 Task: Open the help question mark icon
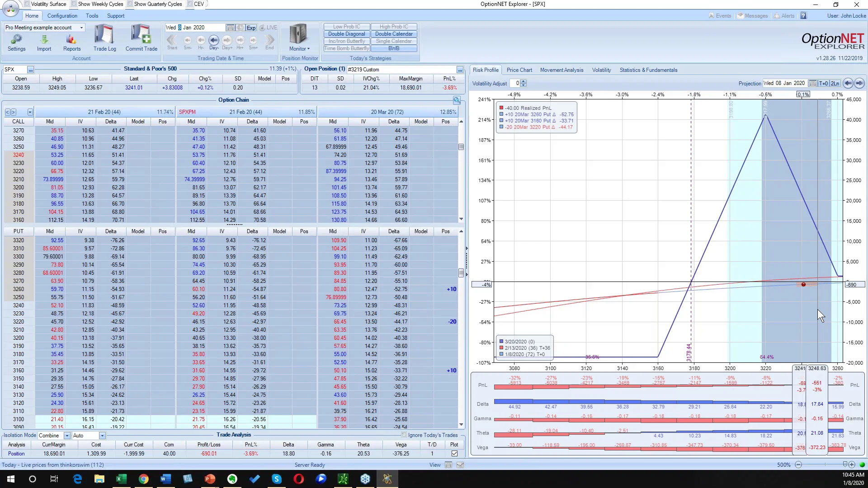[x=803, y=16]
